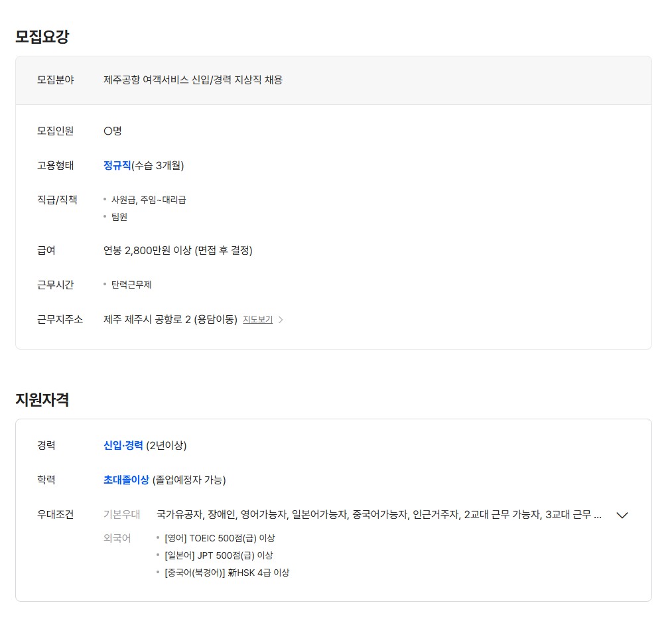Screen dimensions: 672x623
Task: Click the 사원급, 주임~대리급 rank item
Action: (149, 200)
